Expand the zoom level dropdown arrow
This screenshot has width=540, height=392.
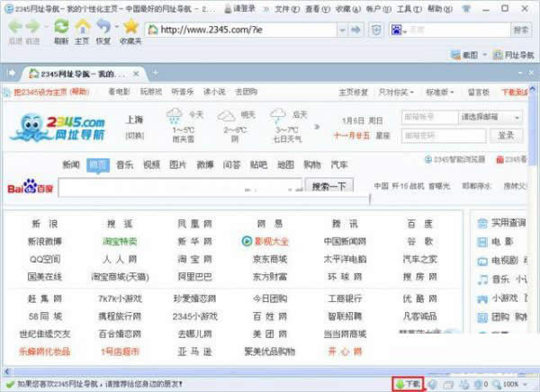click(x=526, y=384)
